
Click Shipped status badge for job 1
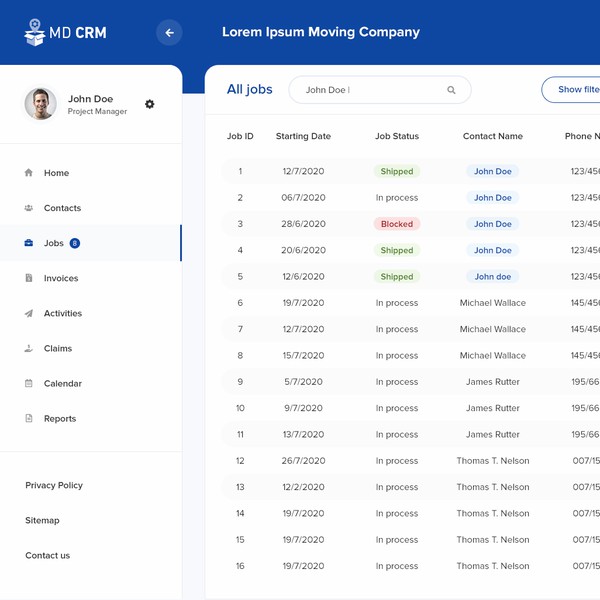click(x=397, y=171)
